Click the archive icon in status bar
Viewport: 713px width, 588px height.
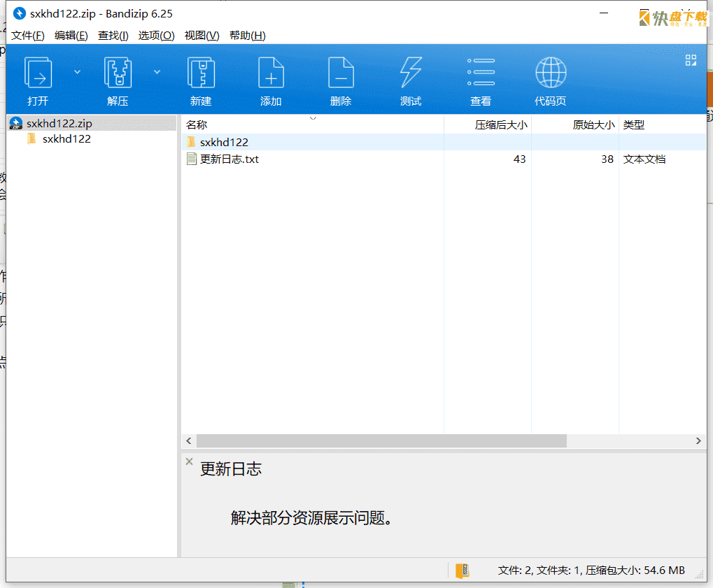click(x=462, y=571)
